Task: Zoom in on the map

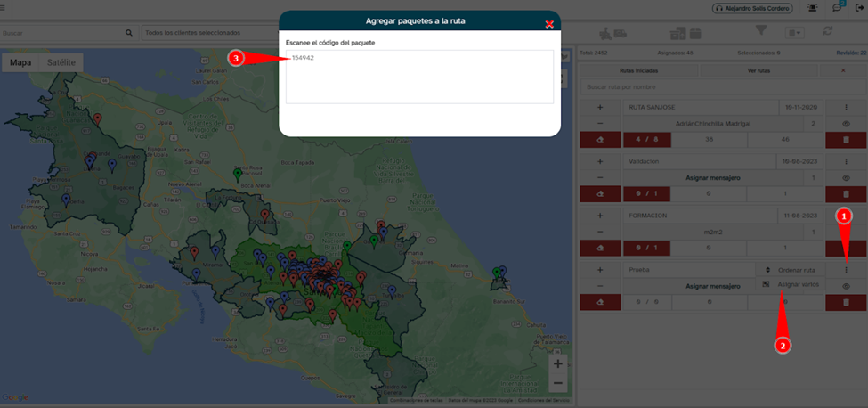Action: tap(558, 363)
